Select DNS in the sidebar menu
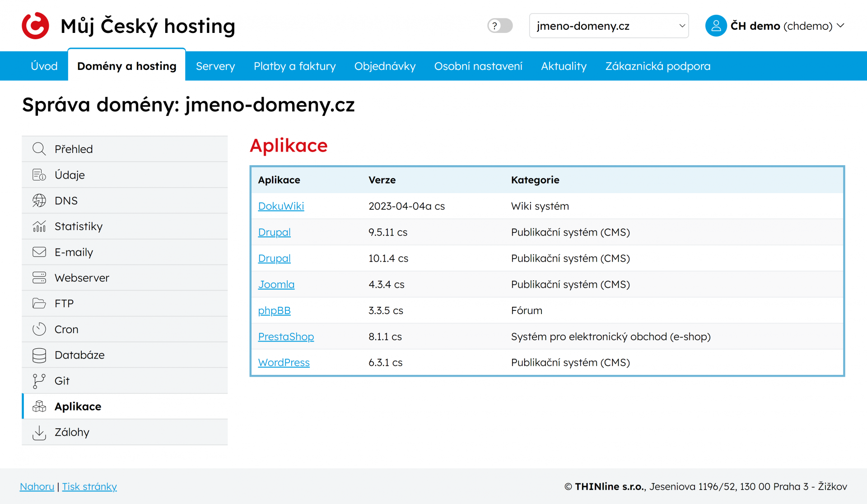This screenshot has width=867, height=504. tap(125, 200)
